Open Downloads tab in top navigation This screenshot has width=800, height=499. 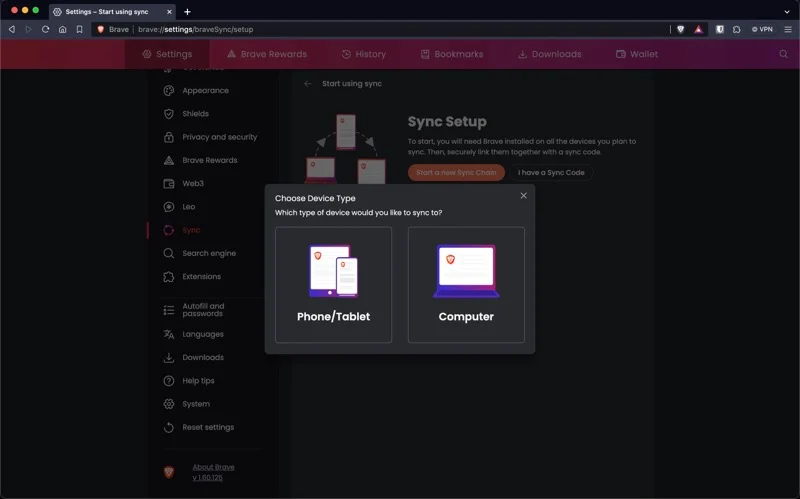(x=549, y=54)
